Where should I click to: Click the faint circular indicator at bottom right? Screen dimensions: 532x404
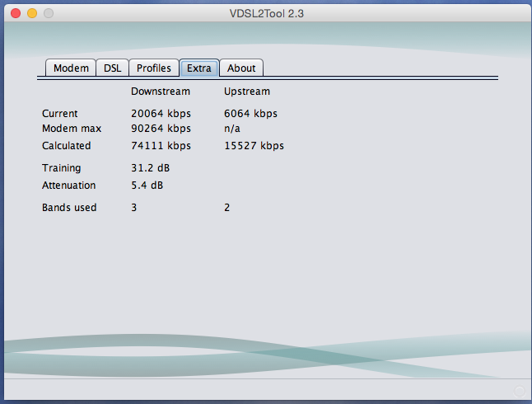coord(520,392)
